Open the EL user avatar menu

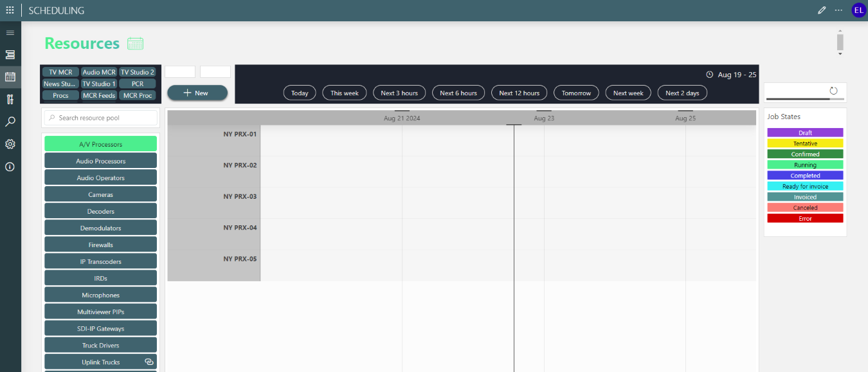coord(859,10)
